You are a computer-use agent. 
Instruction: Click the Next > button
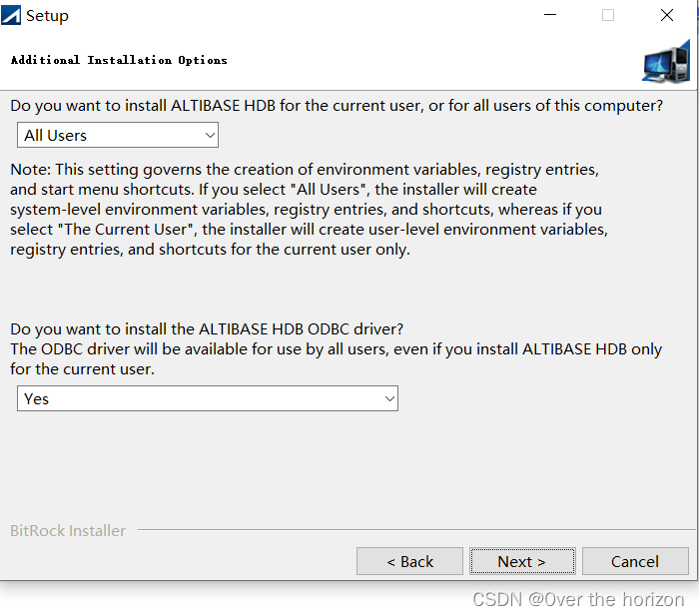point(522,561)
